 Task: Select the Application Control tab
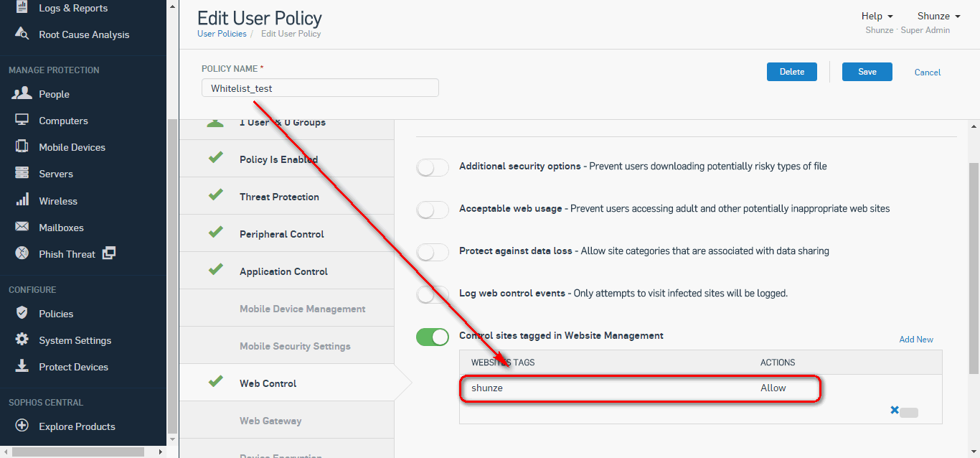(x=287, y=271)
